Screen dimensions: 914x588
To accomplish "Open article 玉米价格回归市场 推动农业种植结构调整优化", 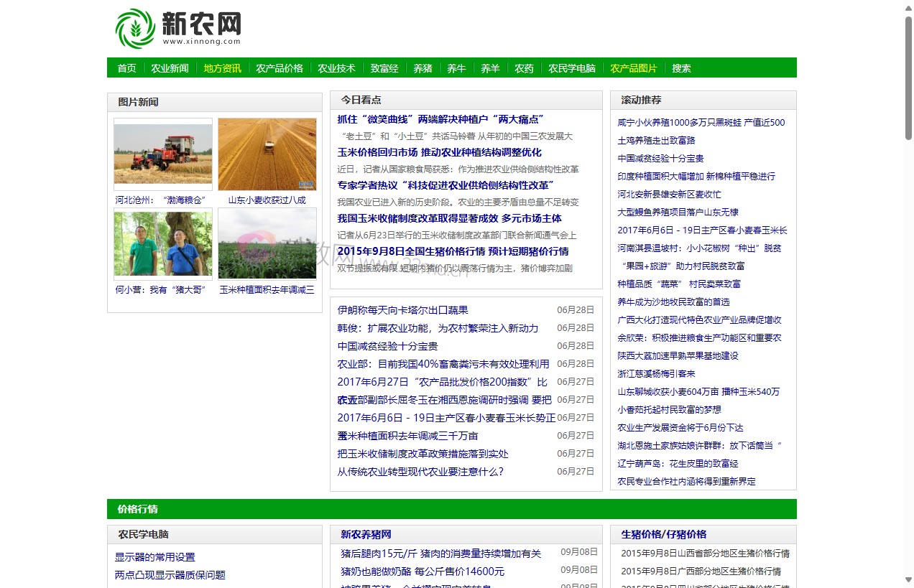I will [x=439, y=152].
